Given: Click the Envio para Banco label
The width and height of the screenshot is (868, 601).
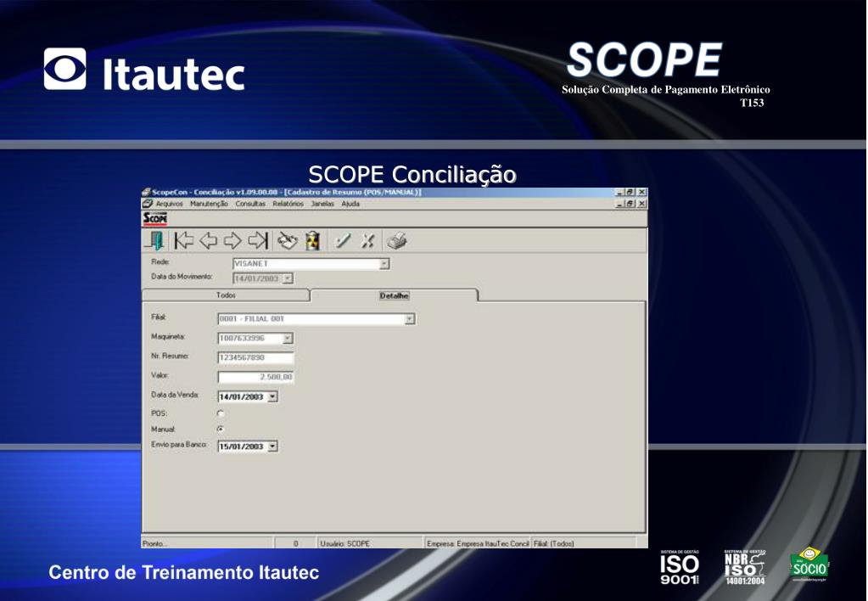Looking at the screenshot, I should (x=179, y=445).
